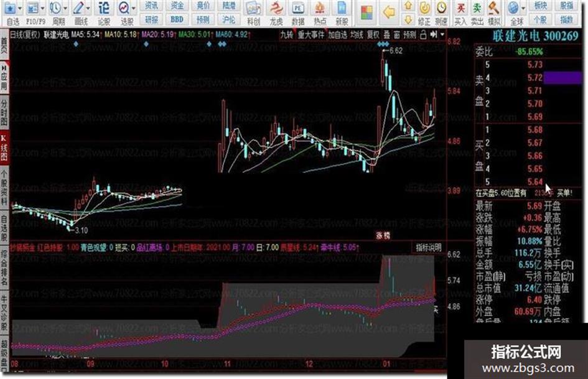
Task: Click the 涨榜 marker on chart
Action: (383, 236)
